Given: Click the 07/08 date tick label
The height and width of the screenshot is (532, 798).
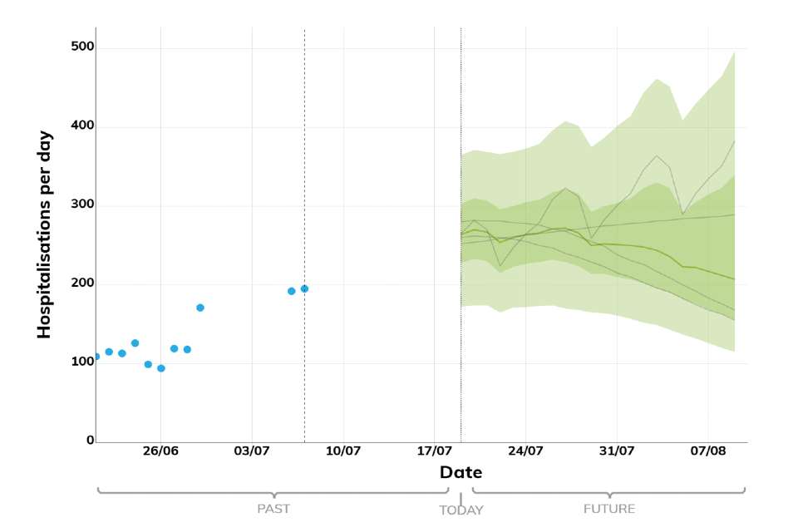Looking at the screenshot, I should 707,451.
